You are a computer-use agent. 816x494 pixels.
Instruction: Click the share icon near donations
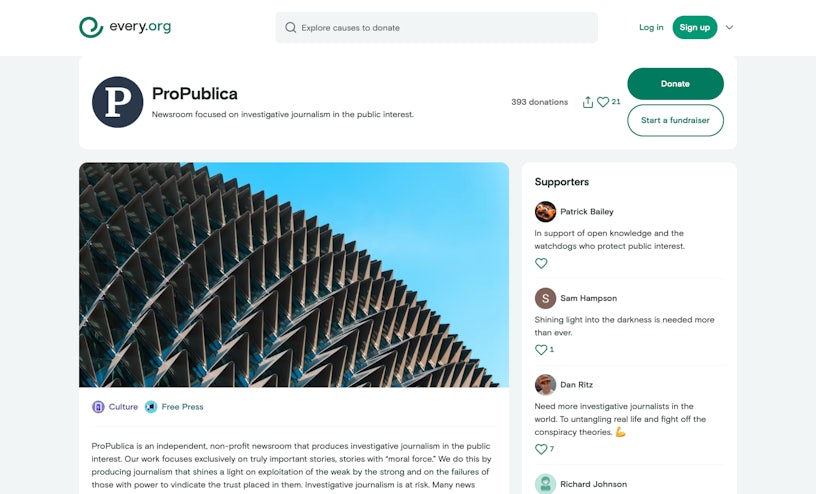(588, 102)
